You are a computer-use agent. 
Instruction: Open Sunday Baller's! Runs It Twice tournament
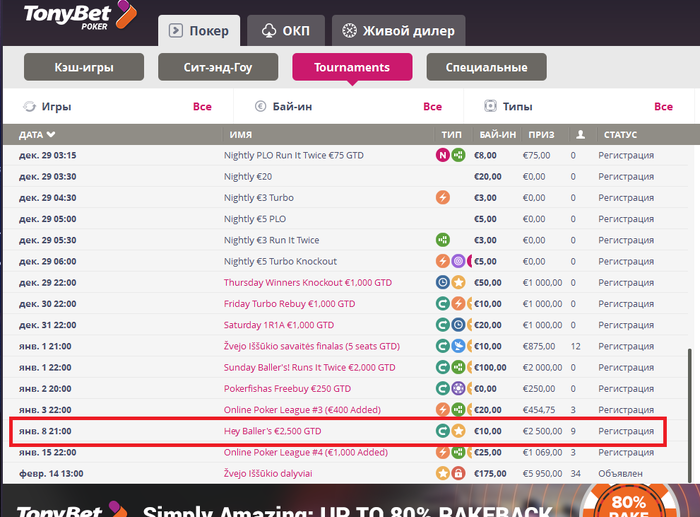point(309,367)
